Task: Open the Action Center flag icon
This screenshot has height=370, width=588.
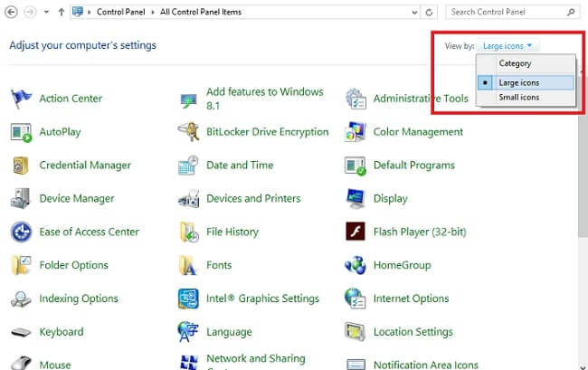Action: point(21,99)
